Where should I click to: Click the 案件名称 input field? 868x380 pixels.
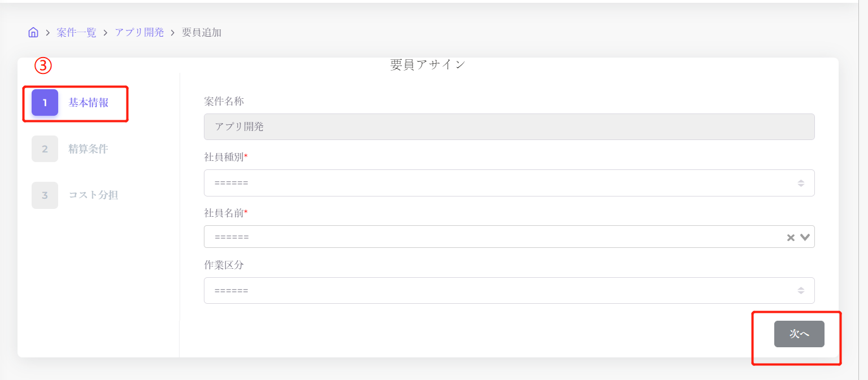pyautogui.click(x=508, y=127)
